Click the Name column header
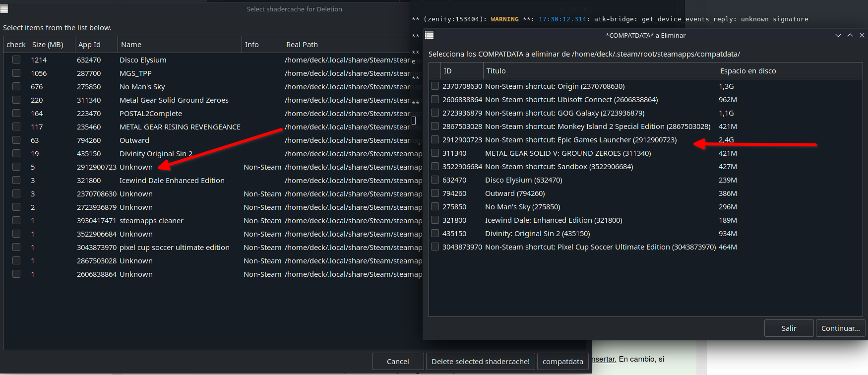The image size is (868, 375). point(180,45)
